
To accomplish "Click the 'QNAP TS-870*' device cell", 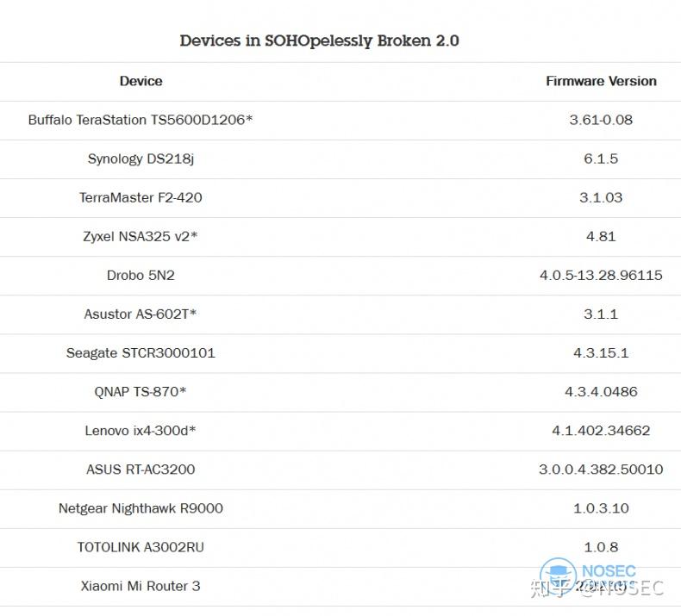I will click(141, 391).
